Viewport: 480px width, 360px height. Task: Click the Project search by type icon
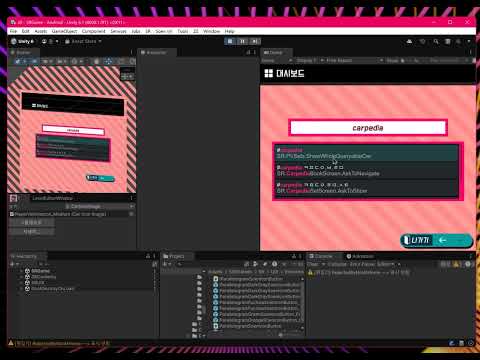pyautogui.click(x=255, y=264)
